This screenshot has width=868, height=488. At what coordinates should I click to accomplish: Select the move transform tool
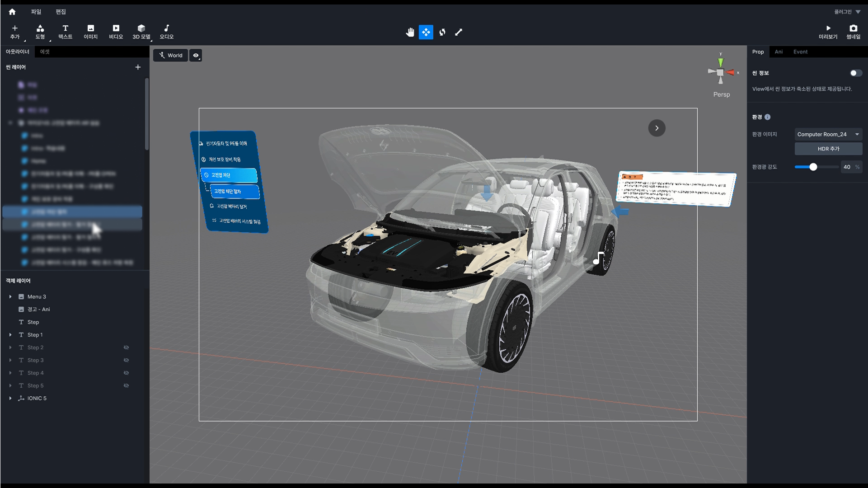pos(426,32)
